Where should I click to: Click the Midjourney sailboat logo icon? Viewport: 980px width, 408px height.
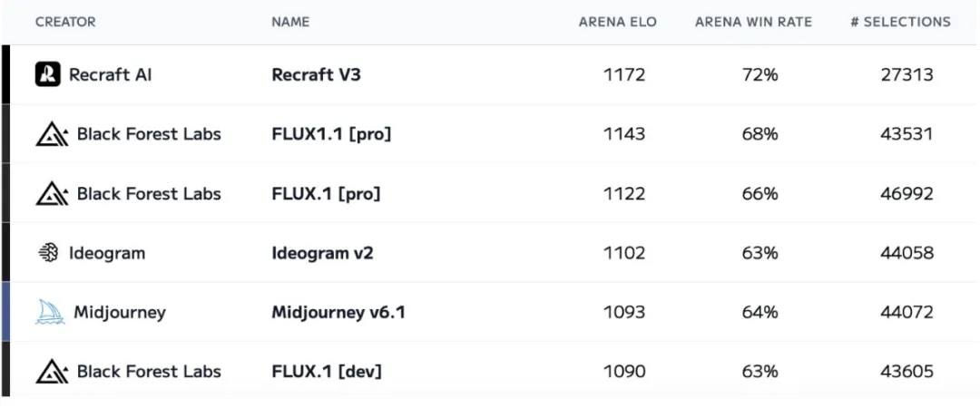point(50,312)
